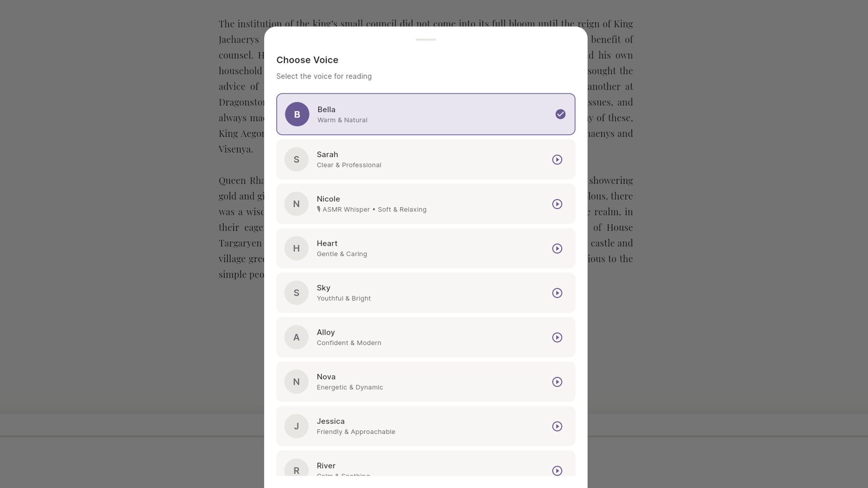This screenshot has width=868, height=488.
Task: Play Nicole's ASMR whisper sample
Action: coord(557,204)
